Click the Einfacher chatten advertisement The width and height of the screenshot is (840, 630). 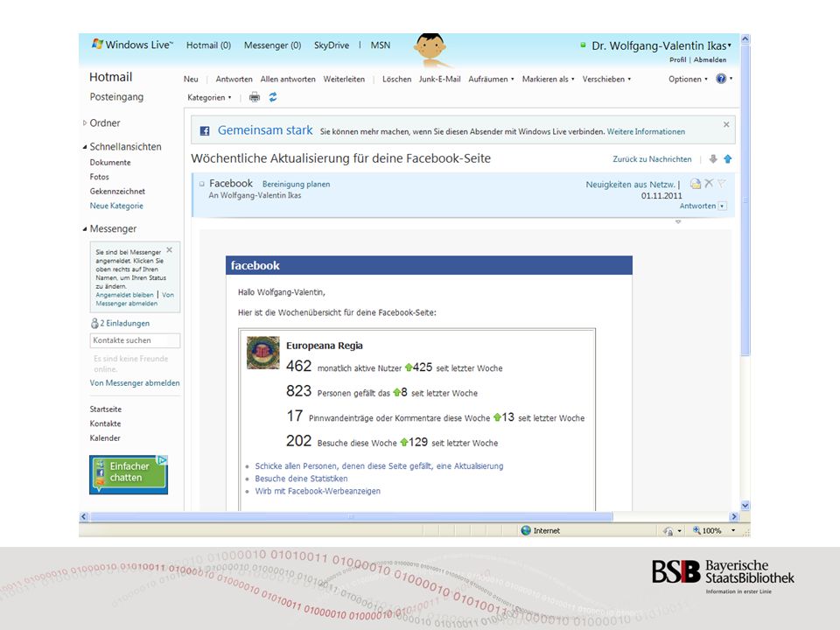129,474
